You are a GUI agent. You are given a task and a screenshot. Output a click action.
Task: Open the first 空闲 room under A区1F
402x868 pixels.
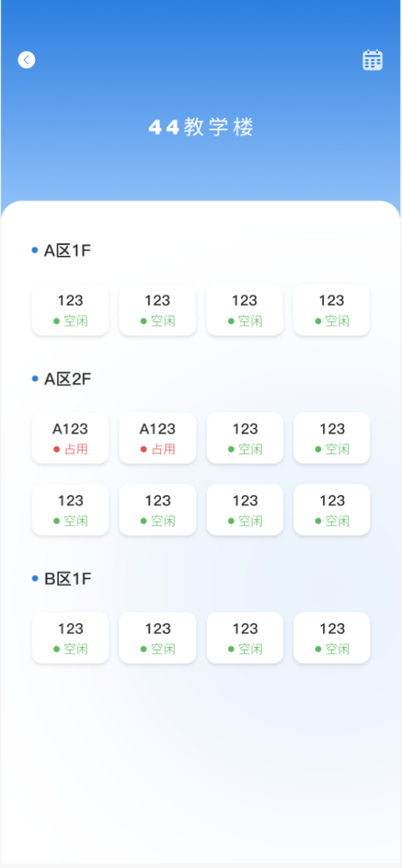[x=71, y=310]
